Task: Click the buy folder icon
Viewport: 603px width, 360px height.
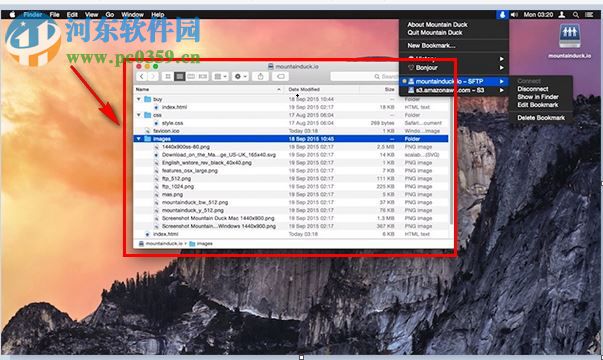Action: (x=148, y=99)
